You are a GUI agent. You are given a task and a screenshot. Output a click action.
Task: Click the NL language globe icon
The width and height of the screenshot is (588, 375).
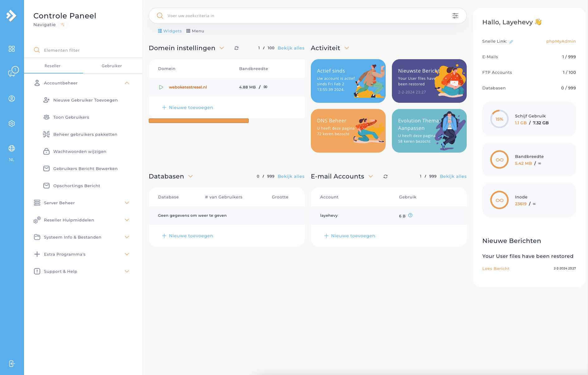pyautogui.click(x=12, y=149)
